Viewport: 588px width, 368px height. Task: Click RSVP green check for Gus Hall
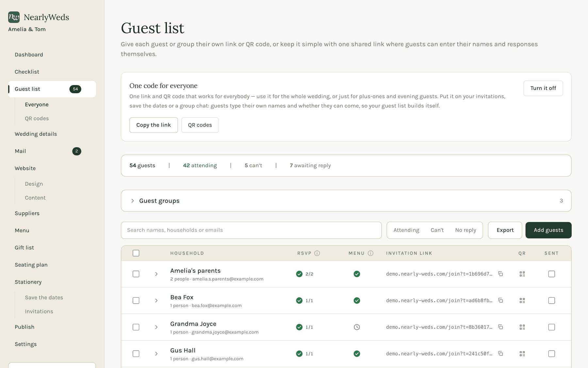[299, 354]
